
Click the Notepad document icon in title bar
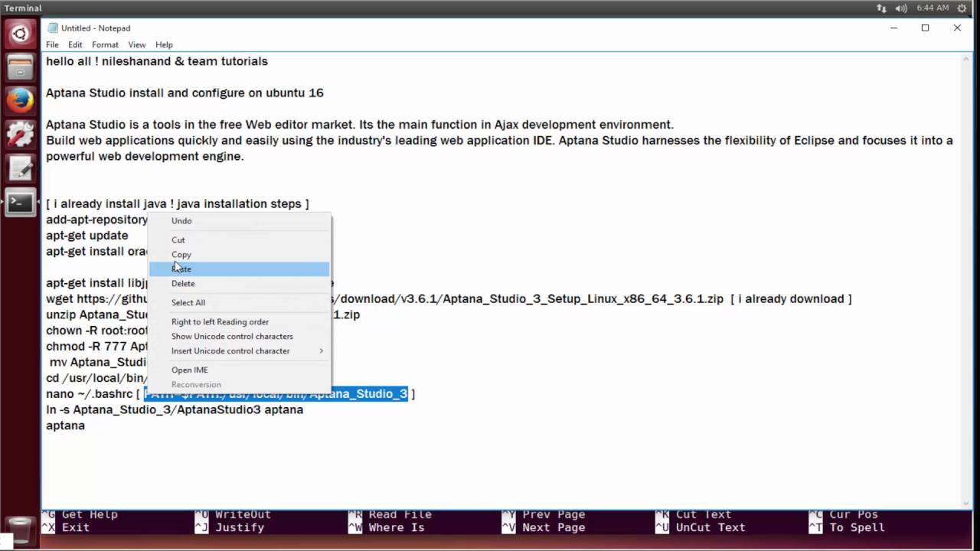pyautogui.click(x=52, y=28)
